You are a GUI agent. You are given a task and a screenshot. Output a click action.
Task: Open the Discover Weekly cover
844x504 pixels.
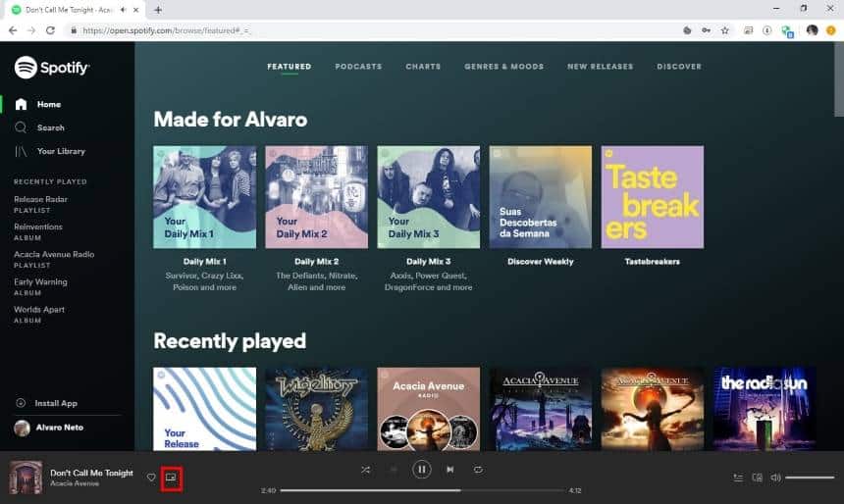[x=541, y=197]
